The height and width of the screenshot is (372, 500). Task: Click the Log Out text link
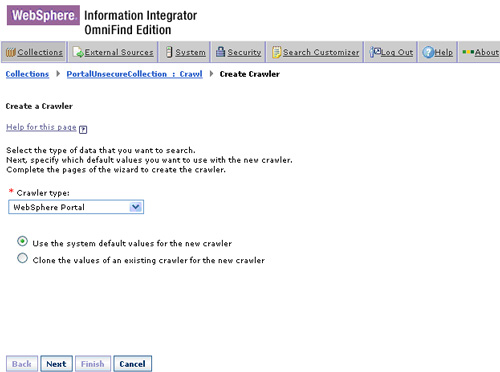tap(397, 52)
